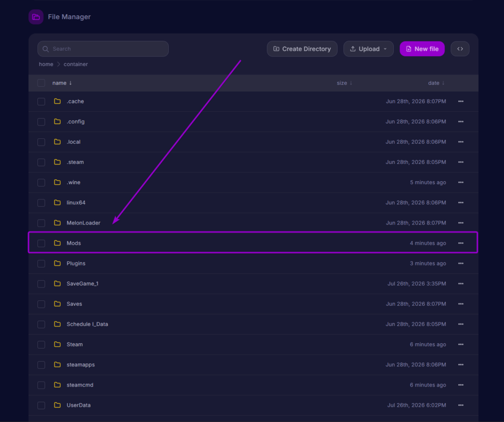Click the Mods date '4 minutes ago'
Screen dimensions: 504x422
coord(428,243)
